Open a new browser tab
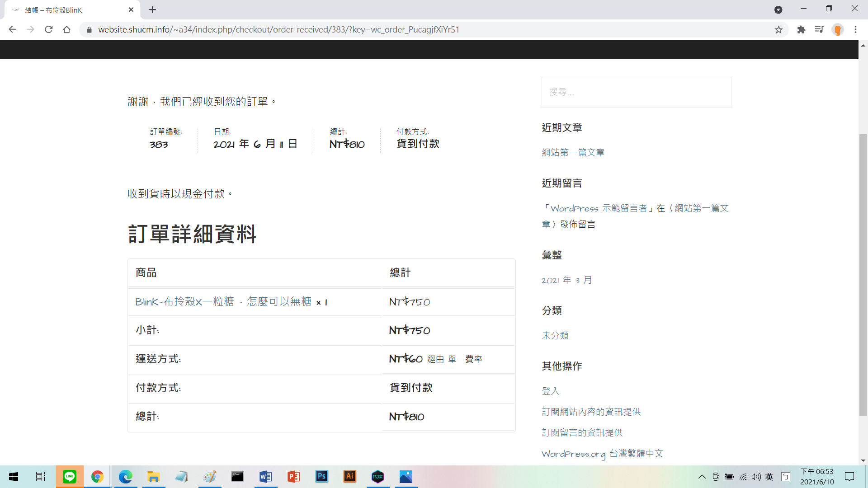 153,10
